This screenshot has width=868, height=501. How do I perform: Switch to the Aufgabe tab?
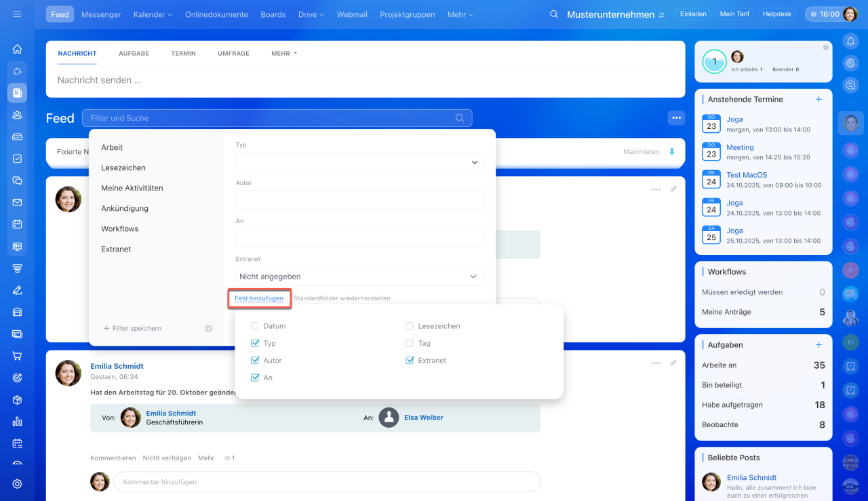[134, 54]
